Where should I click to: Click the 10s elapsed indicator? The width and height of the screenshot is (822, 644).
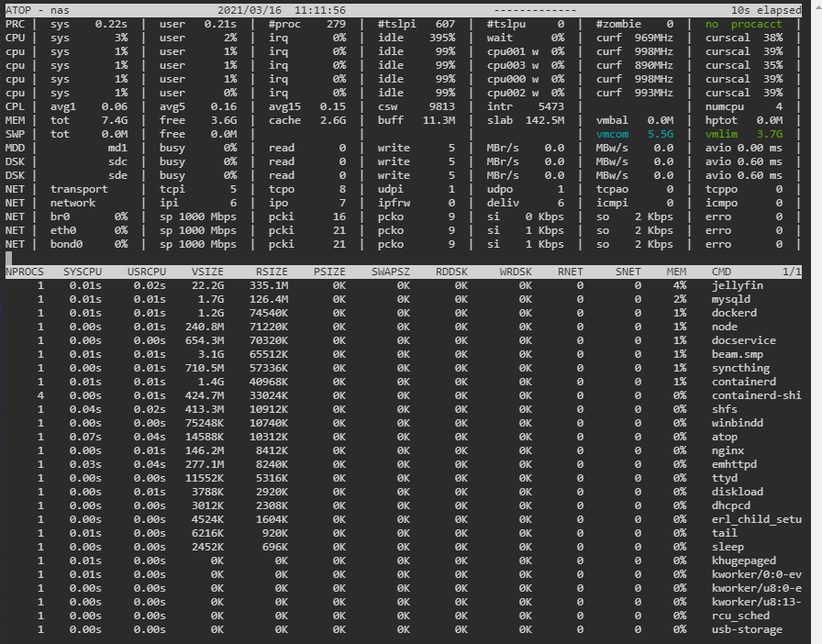click(766, 10)
